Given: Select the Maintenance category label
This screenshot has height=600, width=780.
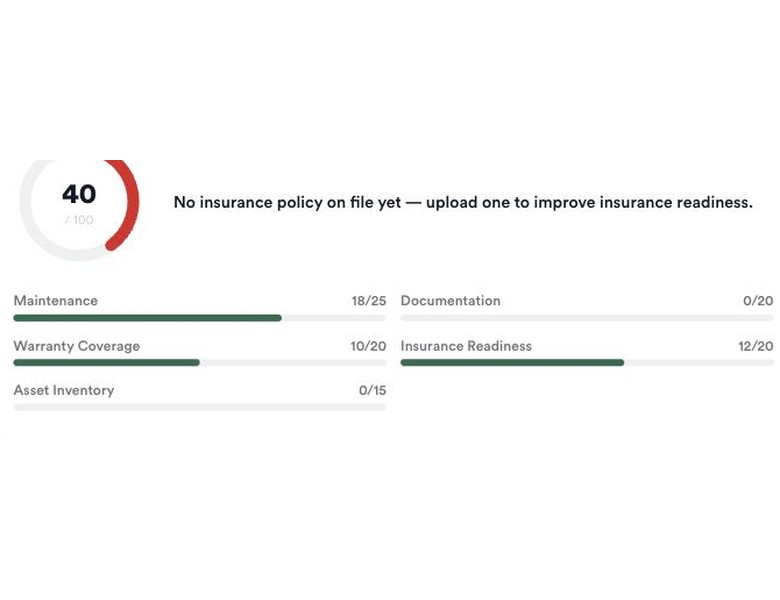Looking at the screenshot, I should pyautogui.click(x=56, y=300).
